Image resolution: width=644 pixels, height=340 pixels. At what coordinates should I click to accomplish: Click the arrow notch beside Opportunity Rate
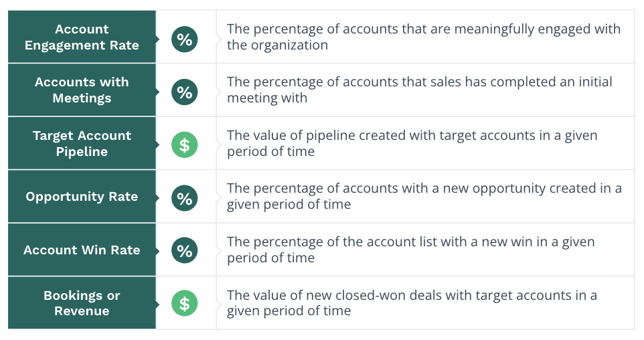[x=158, y=198]
